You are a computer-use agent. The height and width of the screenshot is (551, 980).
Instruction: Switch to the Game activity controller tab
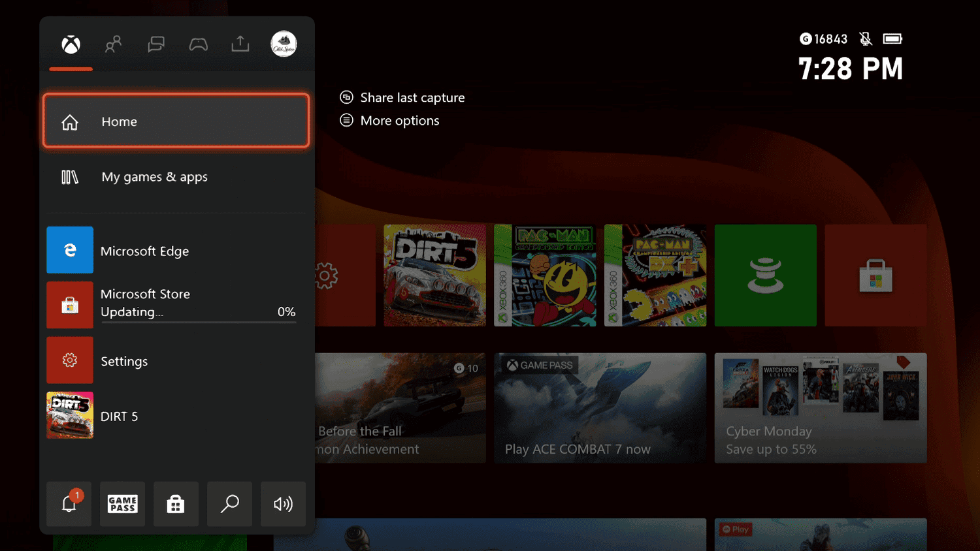199,44
